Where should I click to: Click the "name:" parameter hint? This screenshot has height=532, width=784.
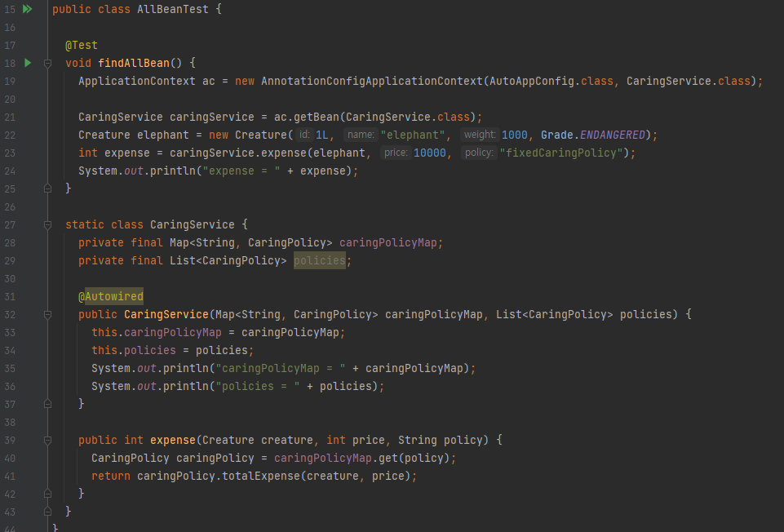[361, 135]
